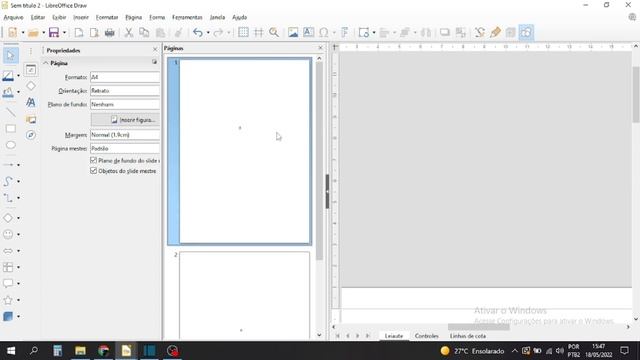Cut selection with scissors icon
This screenshot has width=640, height=360.
click(x=129, y=33)
